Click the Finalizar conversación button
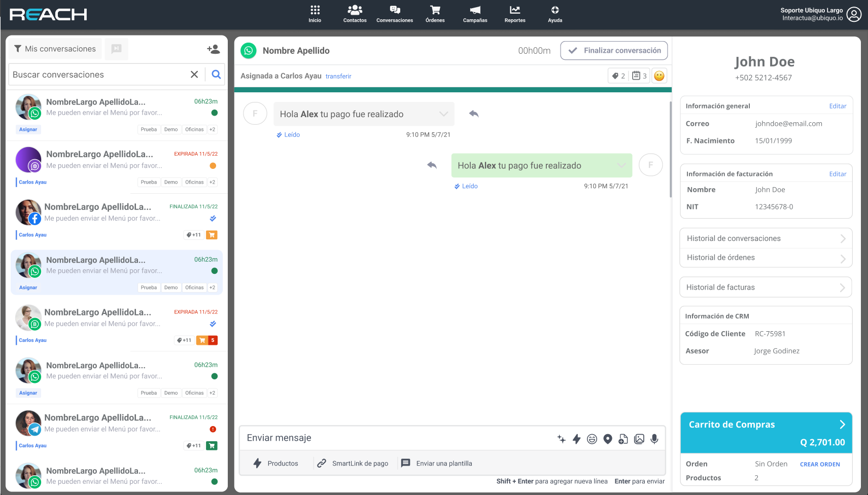 (x=614, y=51)
